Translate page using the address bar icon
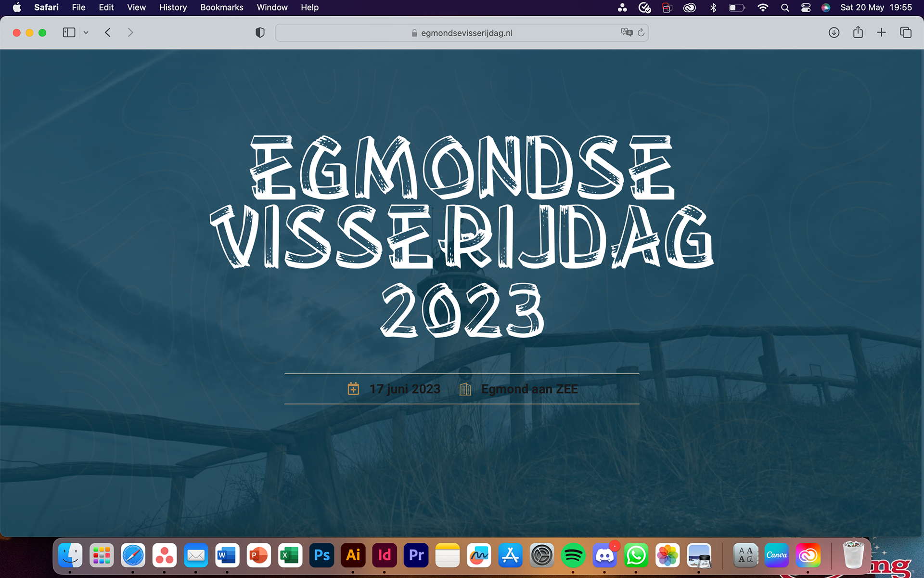This screenshot has width=924, height=578. pyautogui.click(x=627, y=32)
